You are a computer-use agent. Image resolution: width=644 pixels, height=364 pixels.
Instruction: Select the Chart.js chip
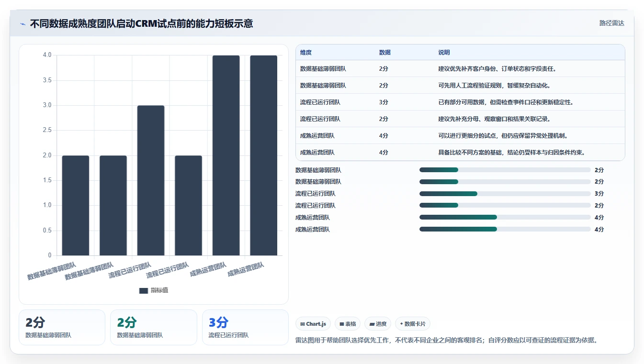pyautogui.click(x=313, y=324)
